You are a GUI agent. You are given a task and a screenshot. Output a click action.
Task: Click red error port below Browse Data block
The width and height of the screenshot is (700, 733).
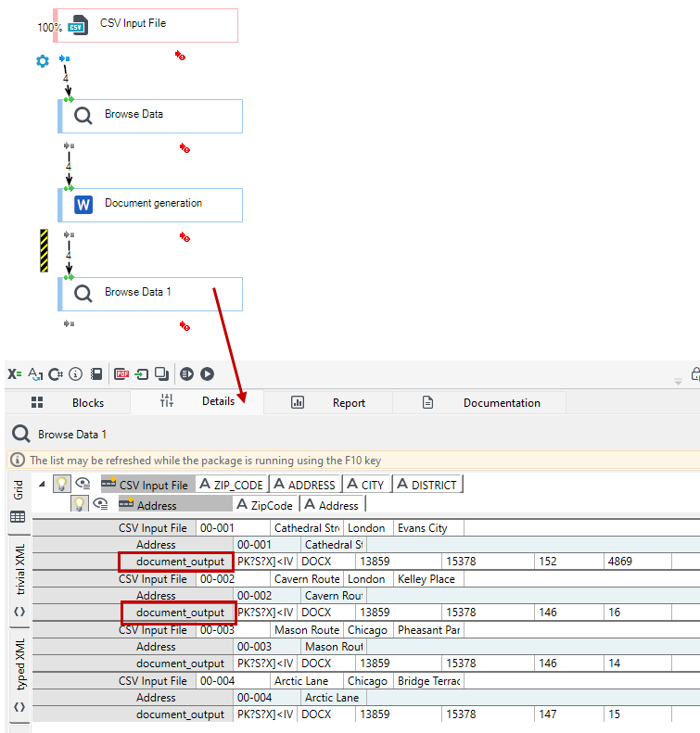click(185, 148)
